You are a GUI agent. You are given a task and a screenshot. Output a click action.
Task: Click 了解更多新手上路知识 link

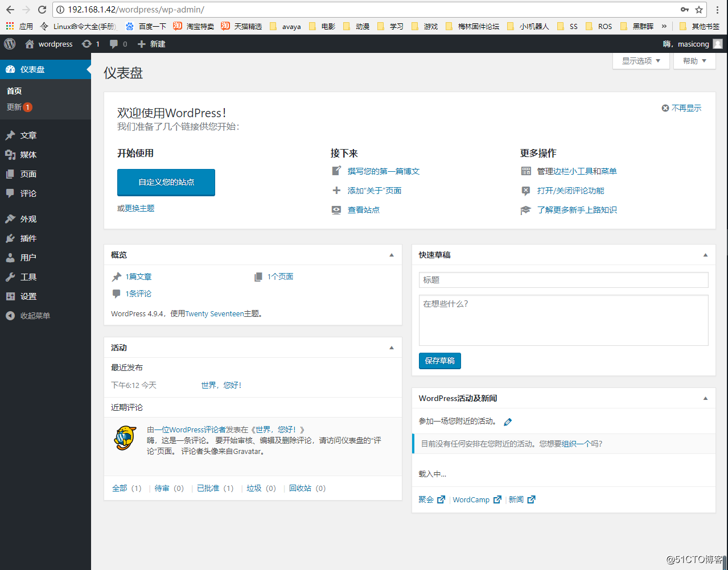[577, 210]
